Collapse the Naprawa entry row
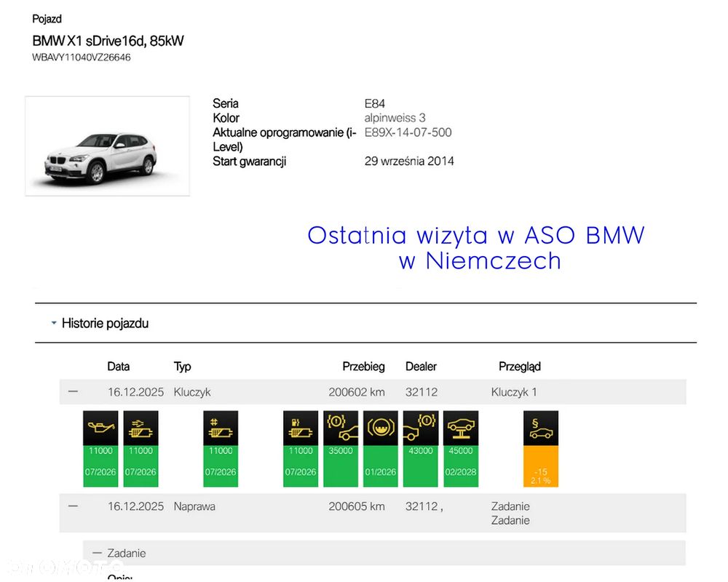 73,506
